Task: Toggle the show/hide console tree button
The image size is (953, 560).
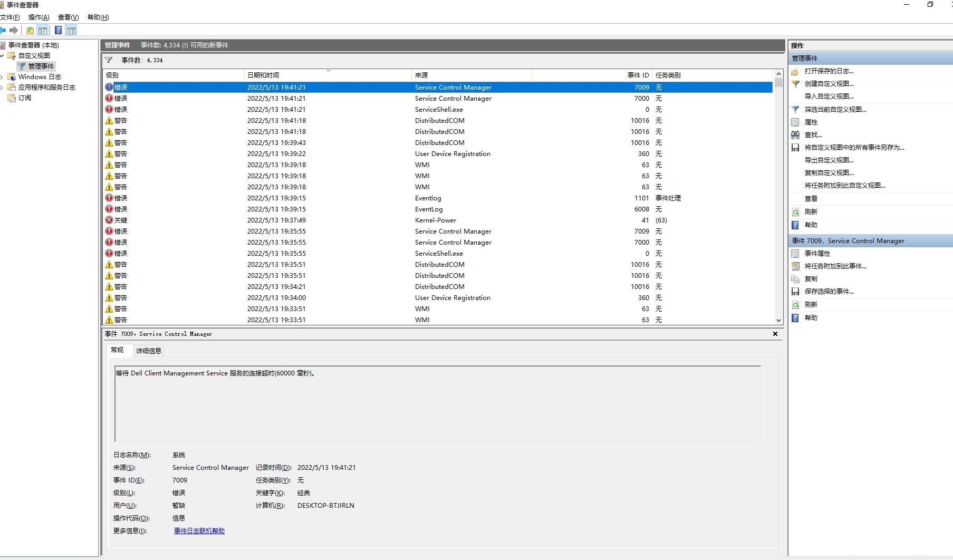Action: tap(43, 31)
